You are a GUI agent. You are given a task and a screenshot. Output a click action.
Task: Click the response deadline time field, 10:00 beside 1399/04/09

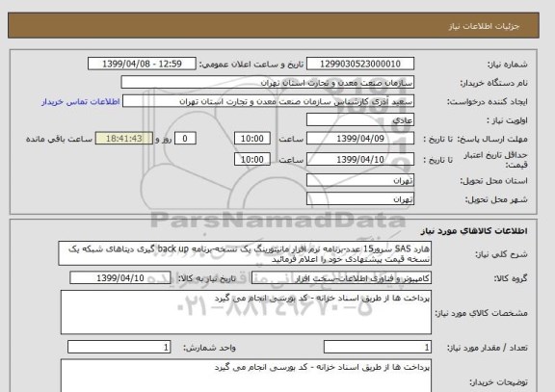pos(252,139)
